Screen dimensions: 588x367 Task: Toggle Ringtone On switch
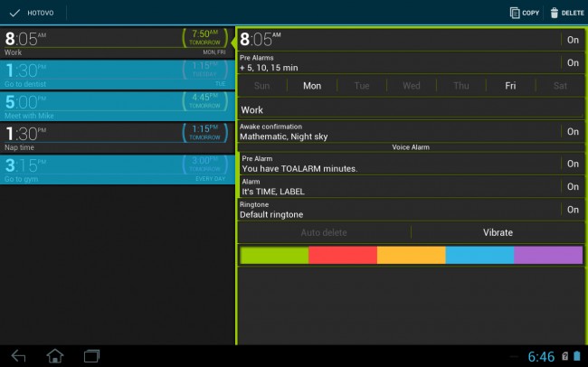pos(573,209)
